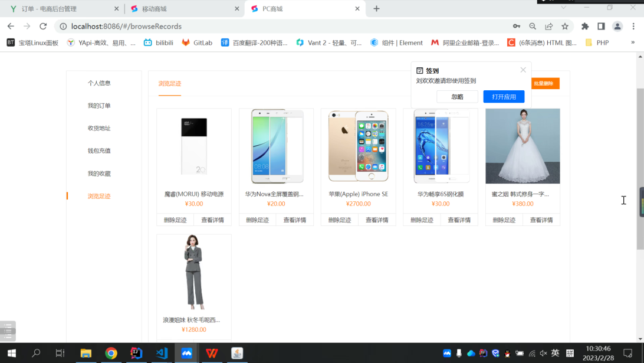Open the Chrome profile avatar
This screenshot has height=363, width=644.
617,27
